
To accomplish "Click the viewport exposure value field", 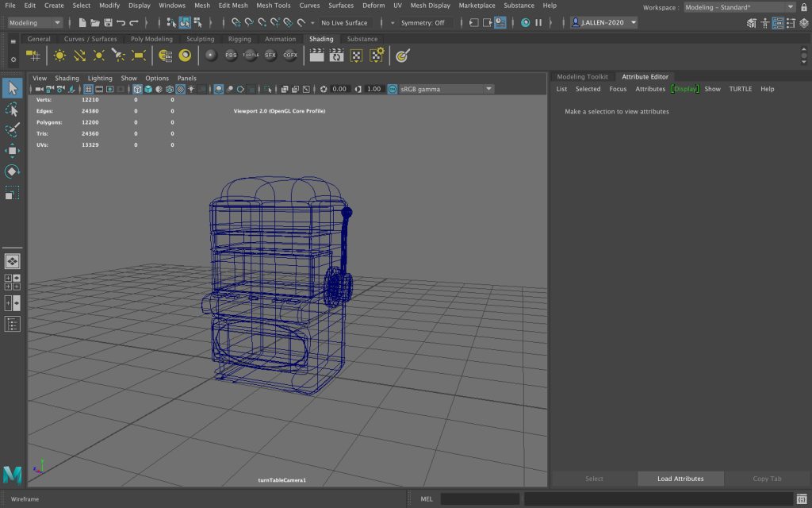I will point(339,89).
